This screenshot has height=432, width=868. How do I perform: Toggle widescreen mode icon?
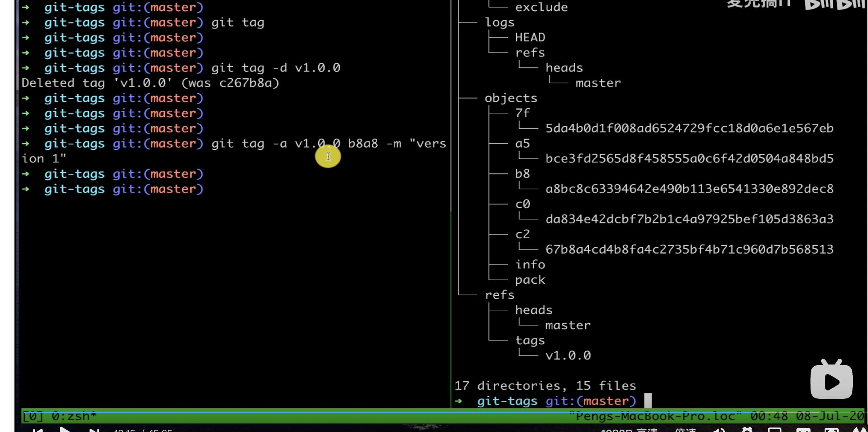[x=803, y=430]
